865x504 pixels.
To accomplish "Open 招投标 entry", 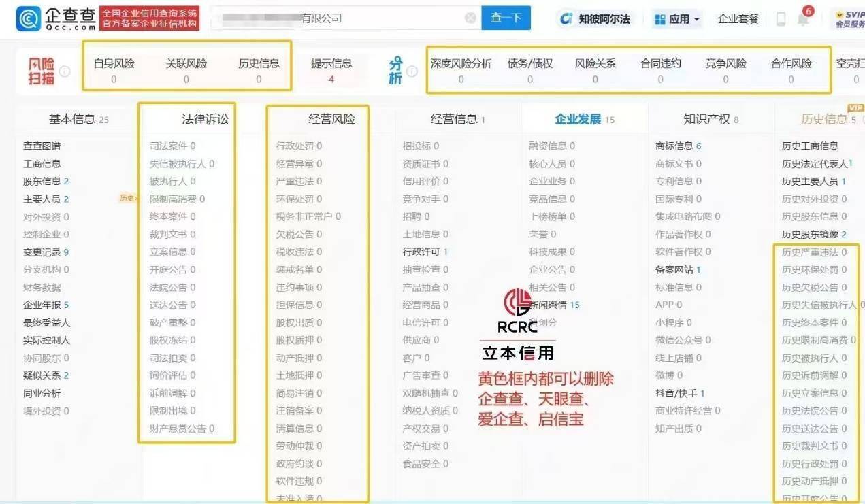I will (x=421, y=146).
